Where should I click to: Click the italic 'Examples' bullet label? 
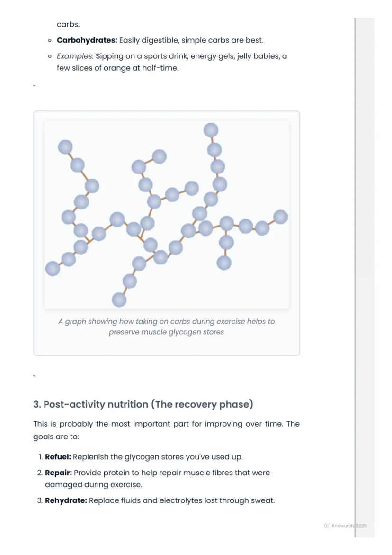click(75, 56)
